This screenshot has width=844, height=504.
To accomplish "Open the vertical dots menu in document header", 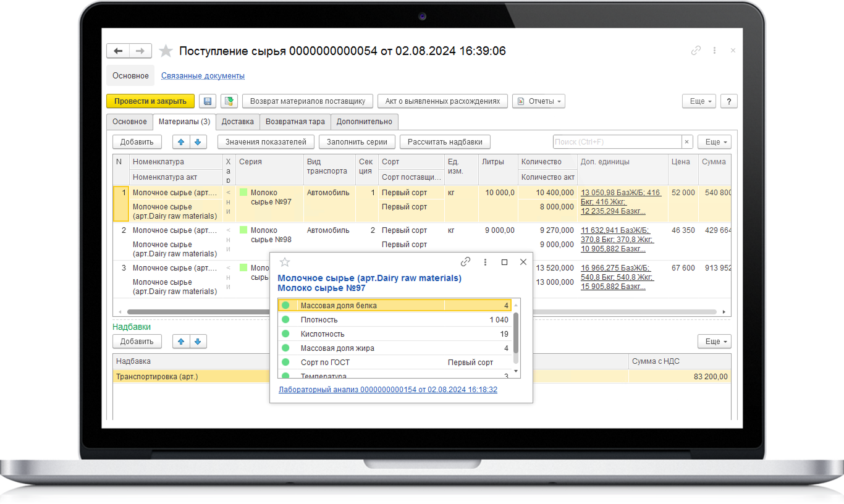I will coord(714,51).
